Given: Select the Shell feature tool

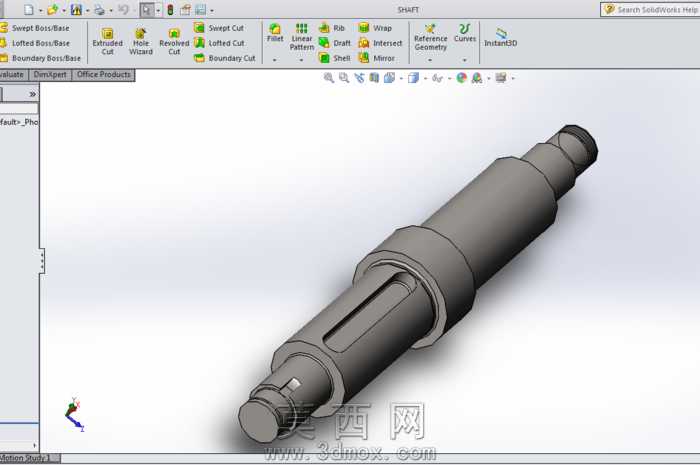Looking at the screenshot, I should pos(334,58).
